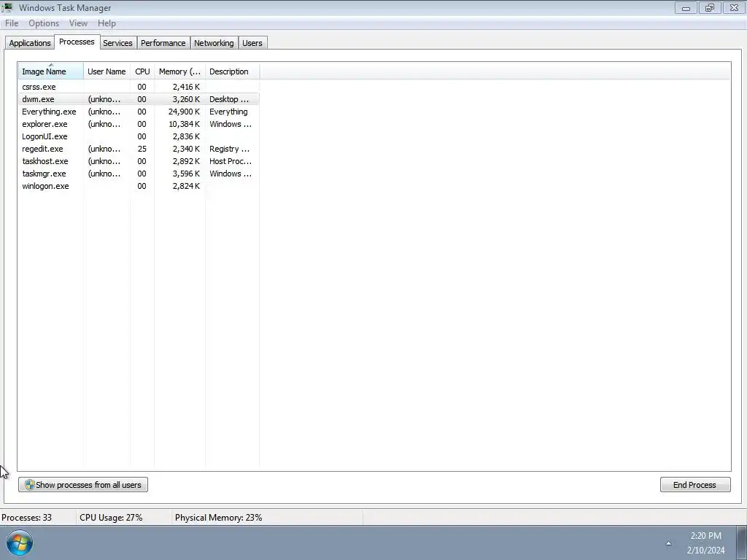Switch to the Performance tab
Screen dimensions: 747x560
point(163,43)
